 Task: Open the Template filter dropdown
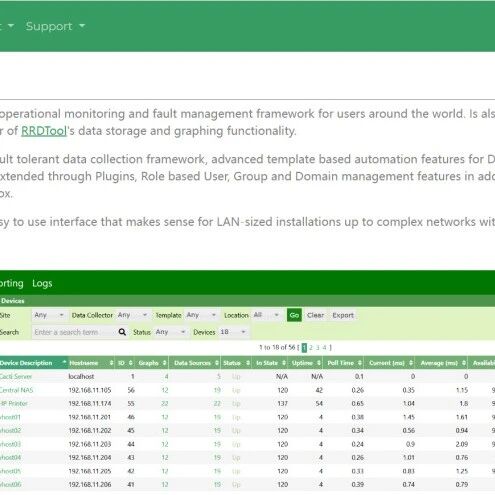[201, 315]
